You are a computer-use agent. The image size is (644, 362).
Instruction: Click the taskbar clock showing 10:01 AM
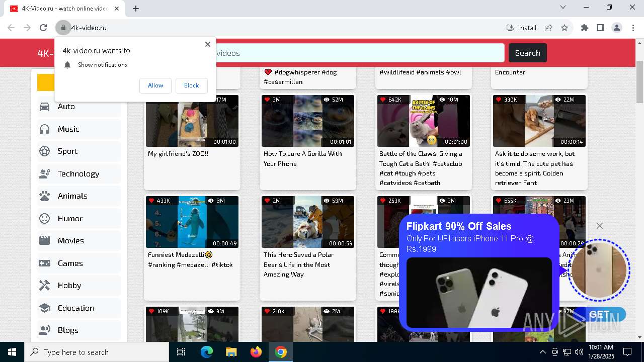coord(601,352)
